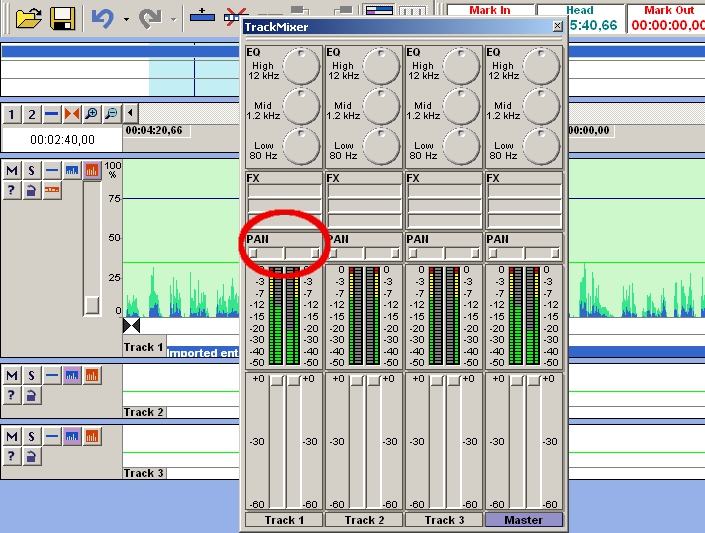Click the Track 1 volume slider handle
The image size is (705, 533).
pyautogui.click(x=92, y=305)
